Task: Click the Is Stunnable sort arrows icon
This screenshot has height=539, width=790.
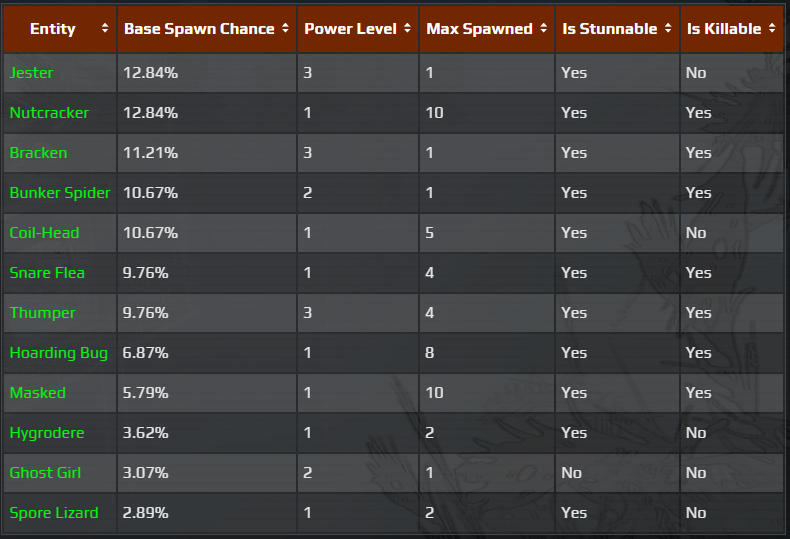Action: tap(669, 30)
